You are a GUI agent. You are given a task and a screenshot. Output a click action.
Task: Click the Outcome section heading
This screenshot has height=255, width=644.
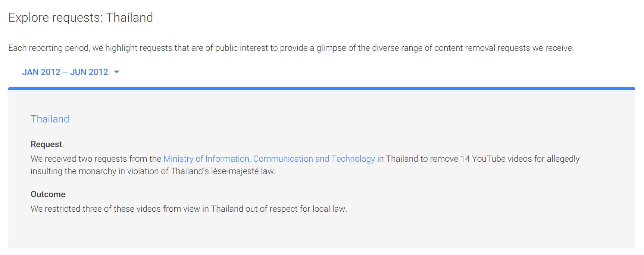[48, 194]
